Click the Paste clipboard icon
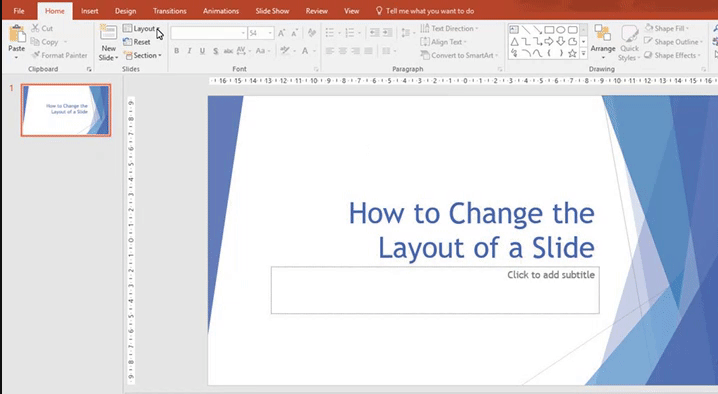The height and width of the screenshot is (394, 718). pyautogui.click(x=16, y=35)
